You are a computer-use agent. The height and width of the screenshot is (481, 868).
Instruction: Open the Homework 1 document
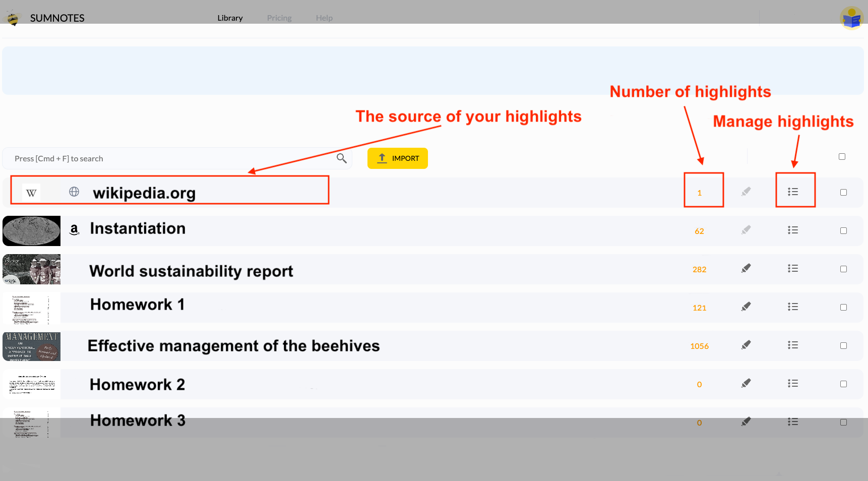[x=137, y=305]
